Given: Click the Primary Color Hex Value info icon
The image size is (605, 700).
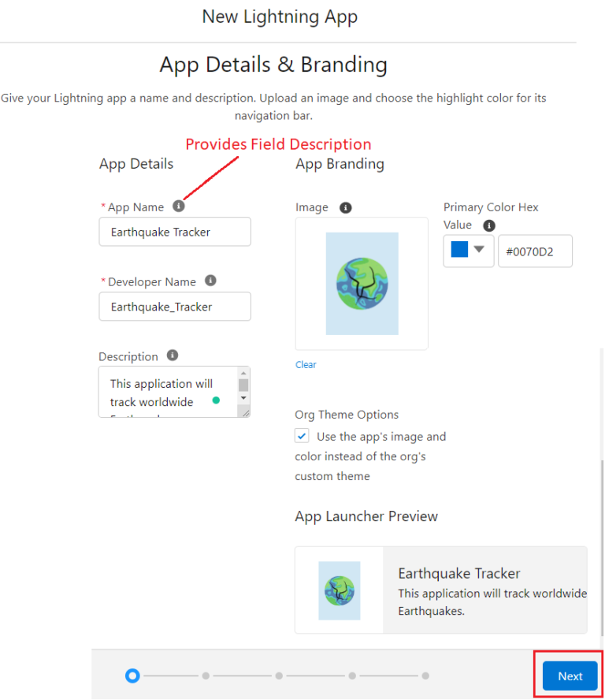Looking at the screenshot, I should pos(489,225).
